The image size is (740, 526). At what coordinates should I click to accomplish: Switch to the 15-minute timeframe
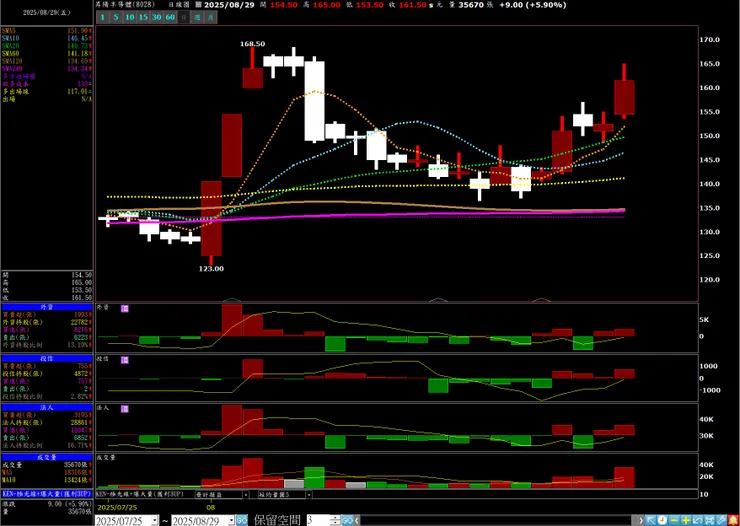pos(143,17)
